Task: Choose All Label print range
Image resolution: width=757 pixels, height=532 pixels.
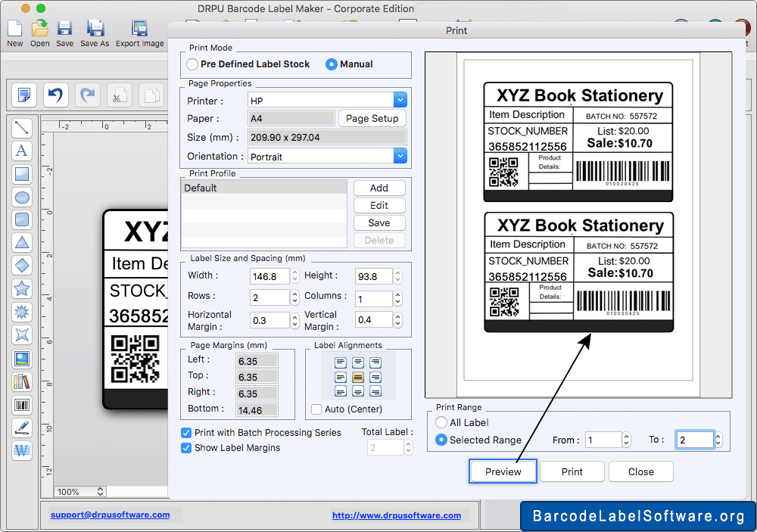Action: [441, 422]
